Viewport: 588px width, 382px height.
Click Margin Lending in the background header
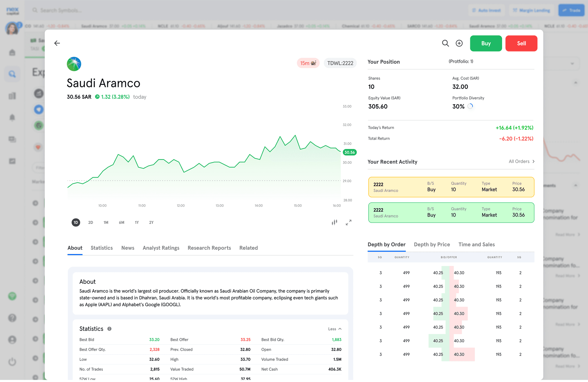(532, 10)
